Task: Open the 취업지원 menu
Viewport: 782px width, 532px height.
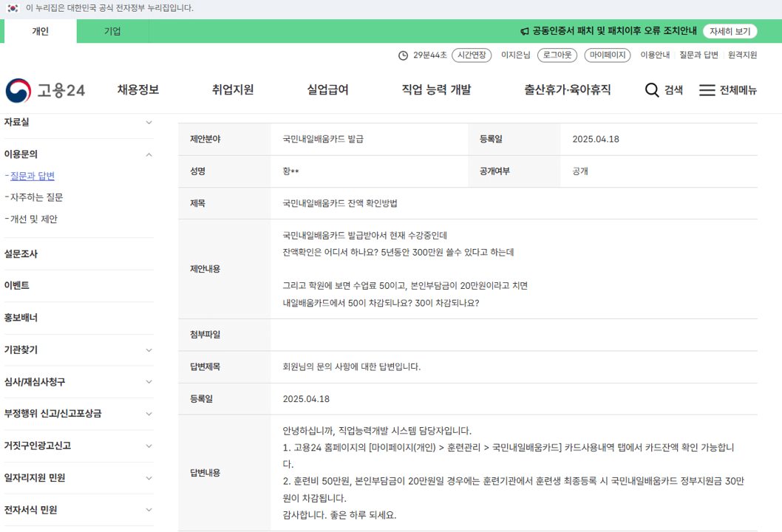Action: (x=233, y=89)
